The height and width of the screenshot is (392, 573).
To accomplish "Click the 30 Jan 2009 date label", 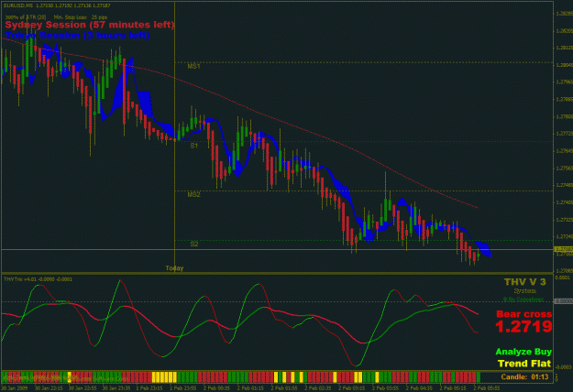I will [x=14, y=388].
